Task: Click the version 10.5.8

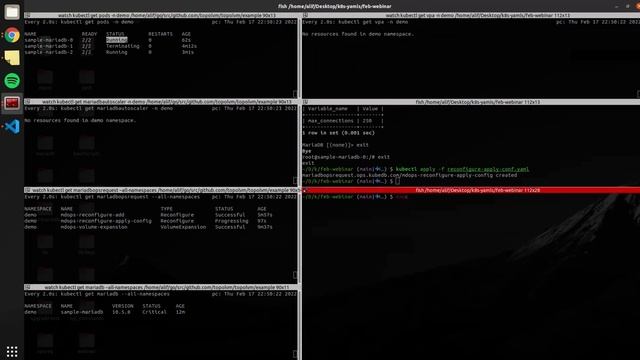Action: pos(121,312)
